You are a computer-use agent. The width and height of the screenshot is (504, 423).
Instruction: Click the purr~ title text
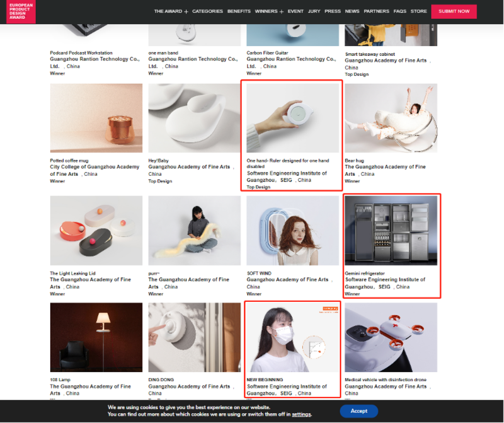click(x=154, y=273)
